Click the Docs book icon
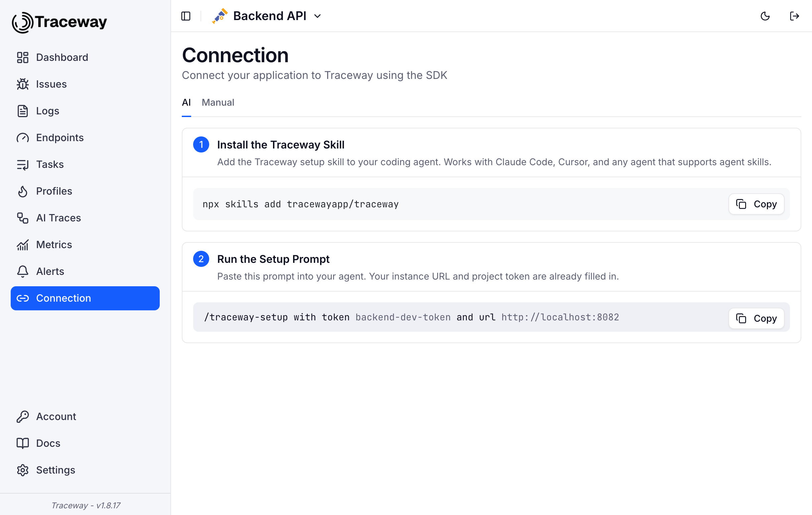This screenshot has width=812, height=515. click(x=23, y=443)
